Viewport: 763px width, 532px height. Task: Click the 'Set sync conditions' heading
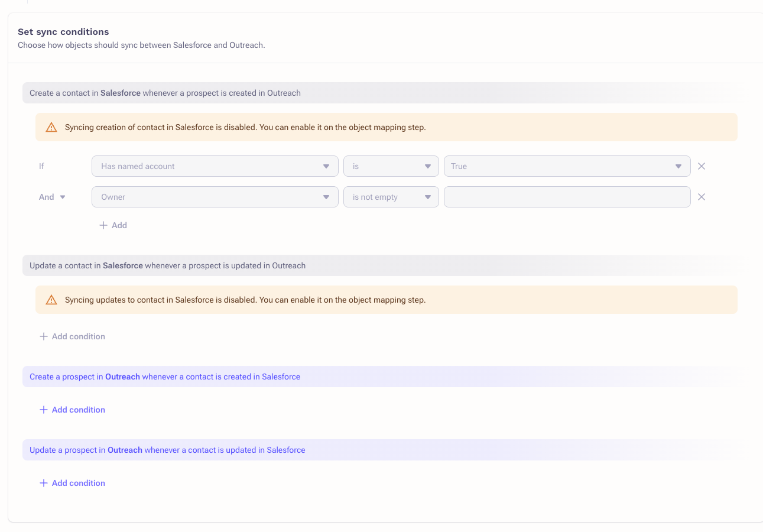point(63,32)
